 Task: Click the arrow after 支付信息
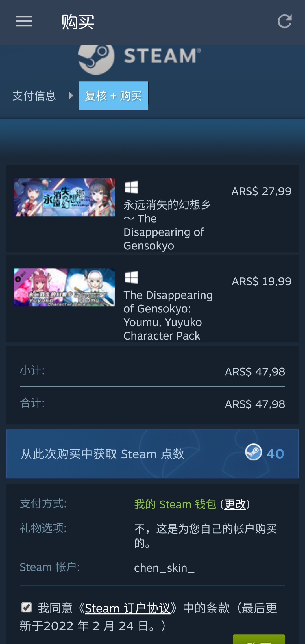[x=71, y=96]
